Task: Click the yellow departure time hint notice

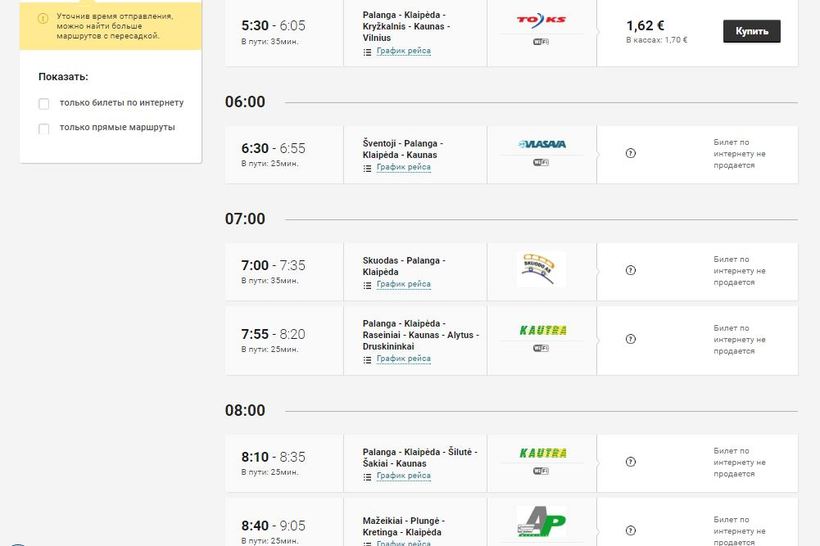Action: click(x=110, y=26)
